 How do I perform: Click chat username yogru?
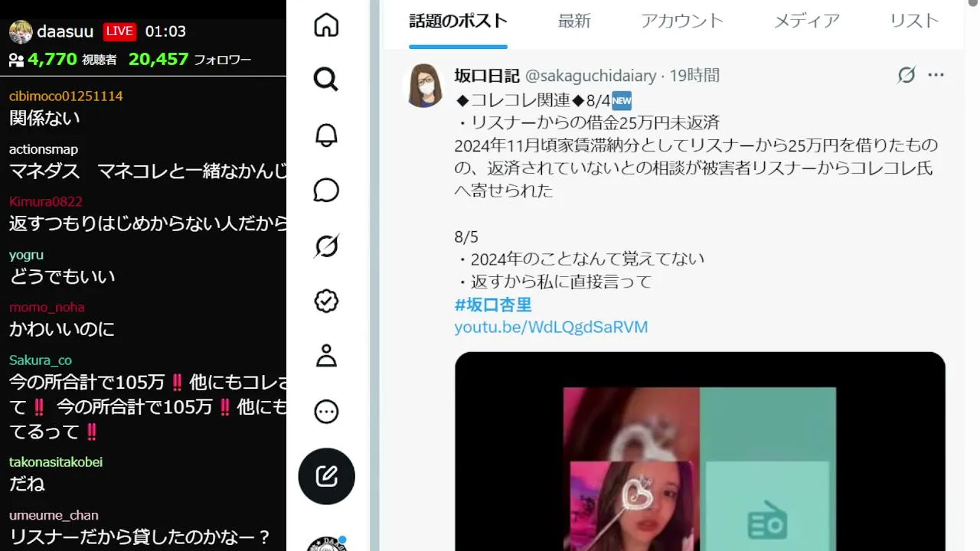(x=26, y=255)
